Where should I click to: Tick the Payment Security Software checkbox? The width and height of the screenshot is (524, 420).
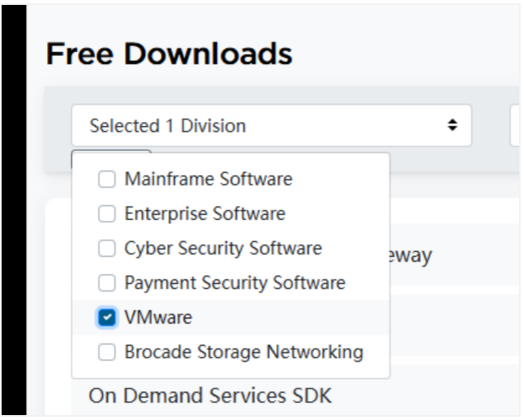[x=106, y=283]
